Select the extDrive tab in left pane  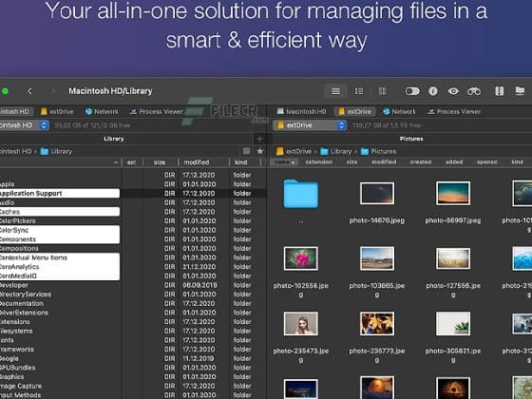pyautogui.click(x=57, y=111)
